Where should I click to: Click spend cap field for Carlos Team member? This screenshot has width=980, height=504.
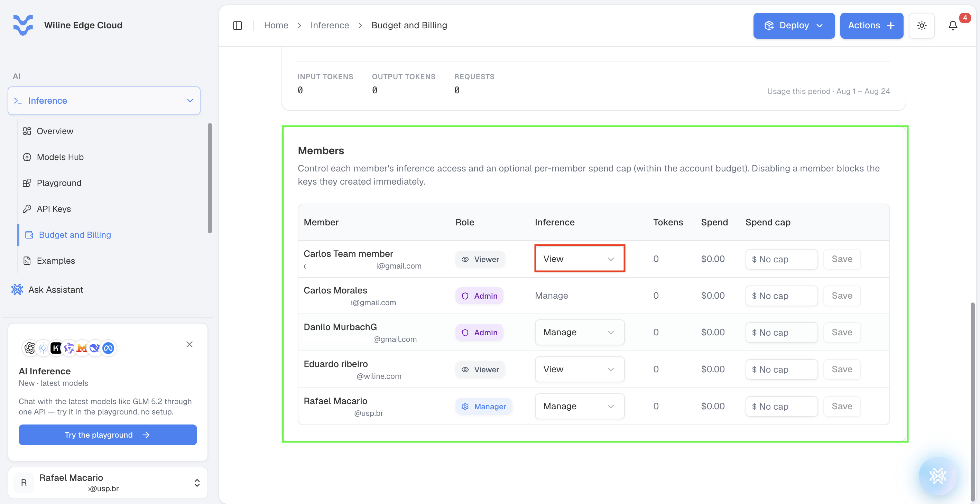[782, 259]
